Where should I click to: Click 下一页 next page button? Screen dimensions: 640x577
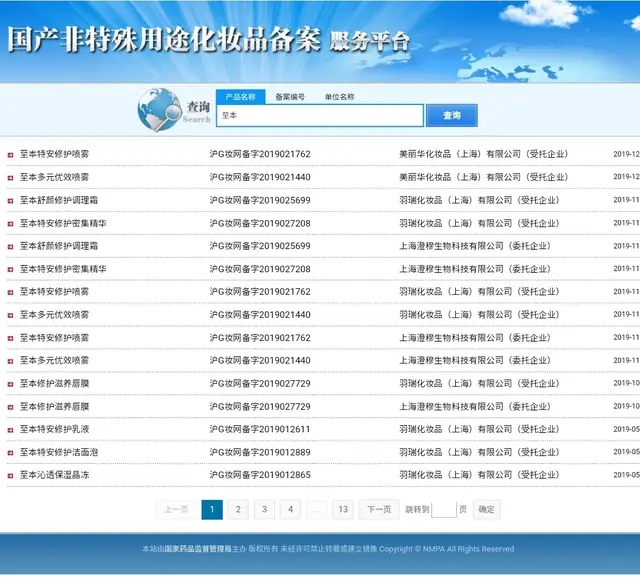(x=379, y=509)
